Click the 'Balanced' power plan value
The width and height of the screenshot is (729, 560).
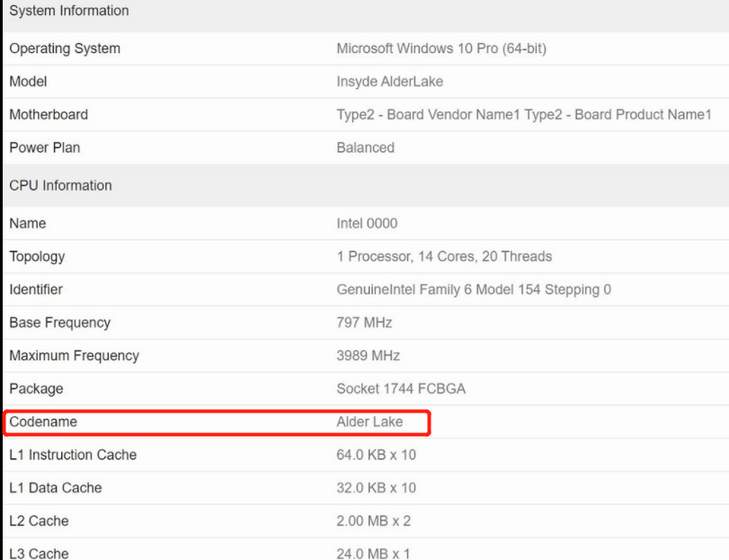coord(366,147)
